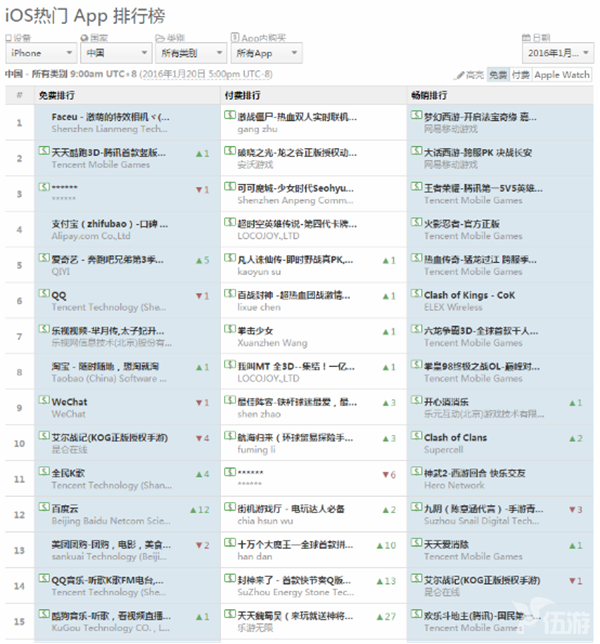Click in-app purchase icon beside 我叫MT 全3D
The width and height of the screenshot is (600, 644).
click(x=230, y=364)
